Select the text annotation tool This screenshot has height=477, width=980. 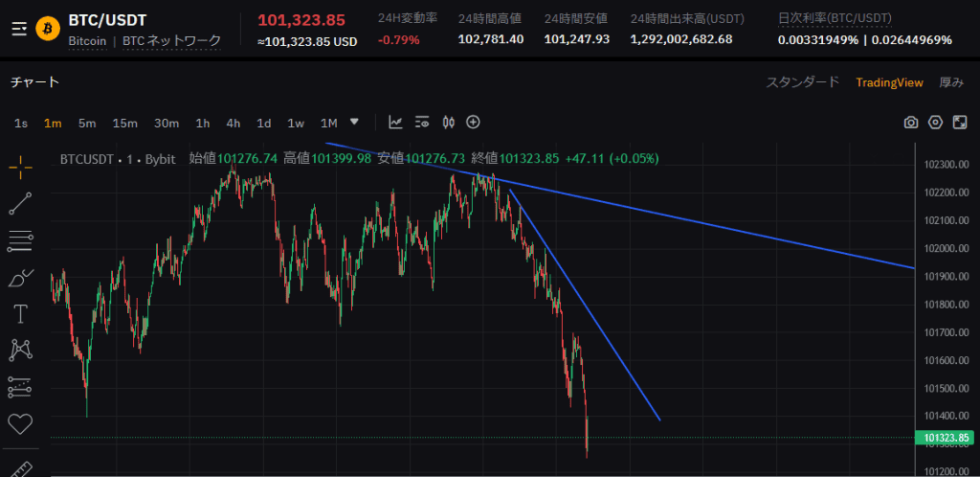(20, 314)
